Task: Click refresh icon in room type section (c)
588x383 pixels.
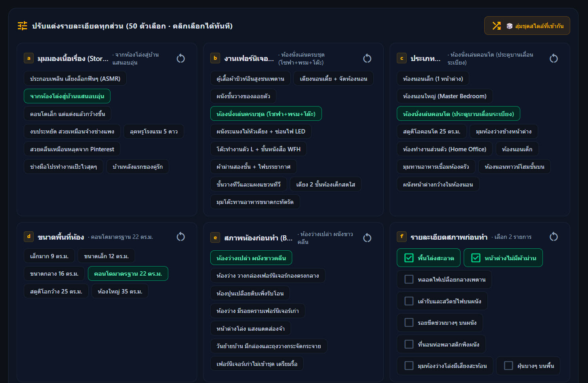Action: pos(554,59)
